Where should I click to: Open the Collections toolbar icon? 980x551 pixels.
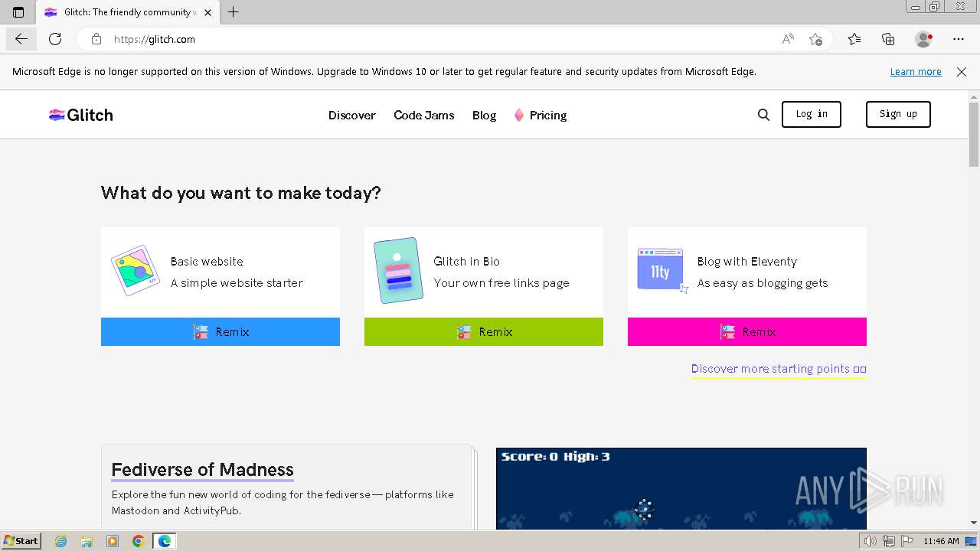coord(888,39)
